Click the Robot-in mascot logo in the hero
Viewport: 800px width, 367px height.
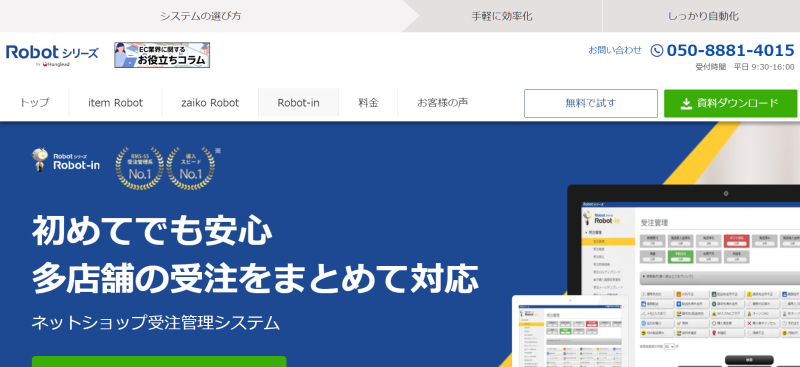point(65,160)
